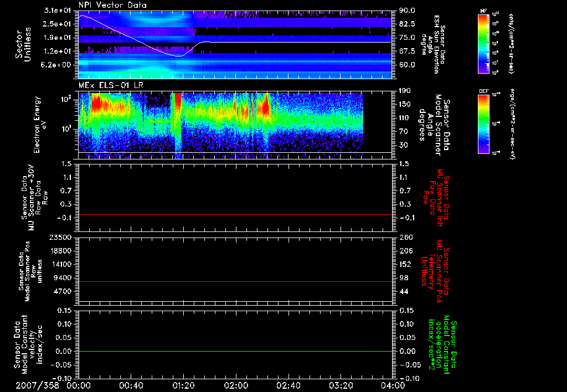Screen dimensions: 567x392
Task: Click the '260' telemetry tick value
Action: (405, 238)
